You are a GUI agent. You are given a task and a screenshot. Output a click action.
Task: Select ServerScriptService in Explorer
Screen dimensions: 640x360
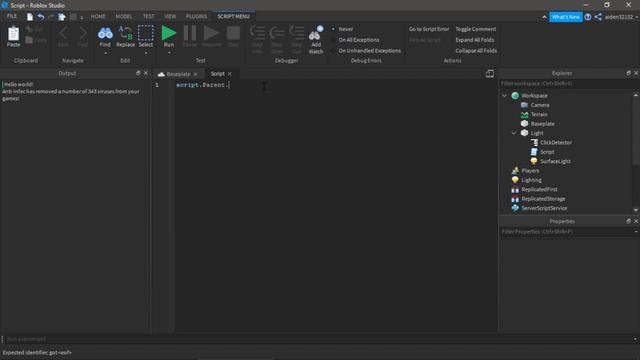point(544,208)
